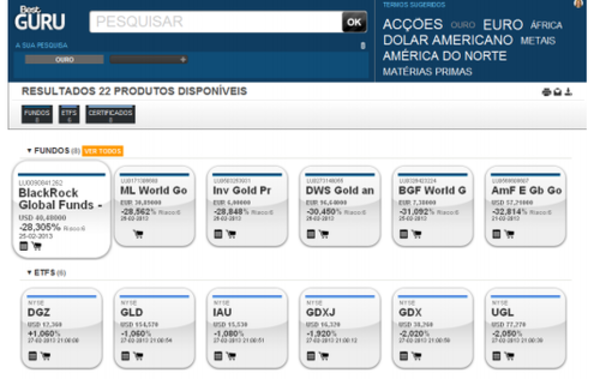Click cart icon on Inv Gold Pr card

tap(231, 234)
